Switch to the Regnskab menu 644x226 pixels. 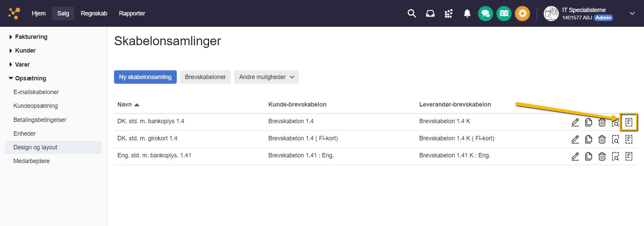coord(94,13)
